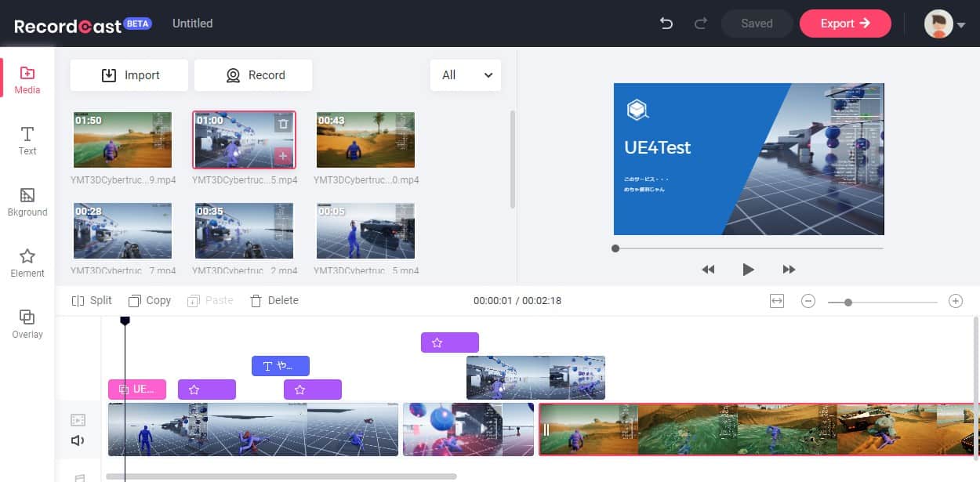Open the user avatar account menu
The height and width of the screenshot is (482, 980).
coord(944,24)
